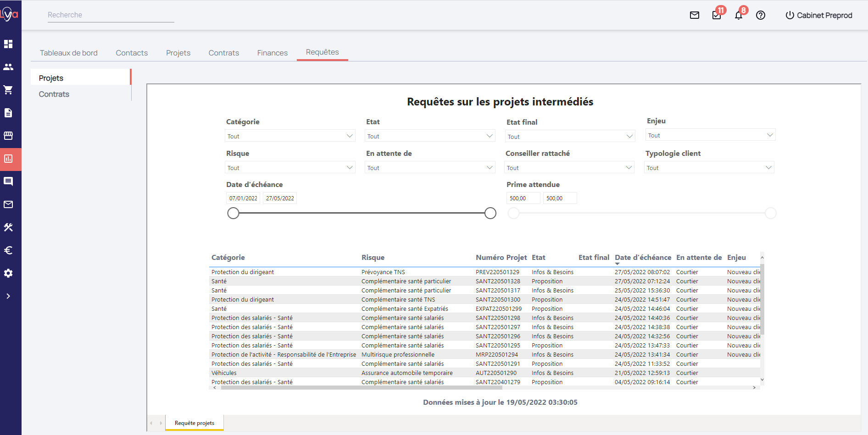Open the shopping cart icon in sidebar
868x435 pixels.
point(8,90)
